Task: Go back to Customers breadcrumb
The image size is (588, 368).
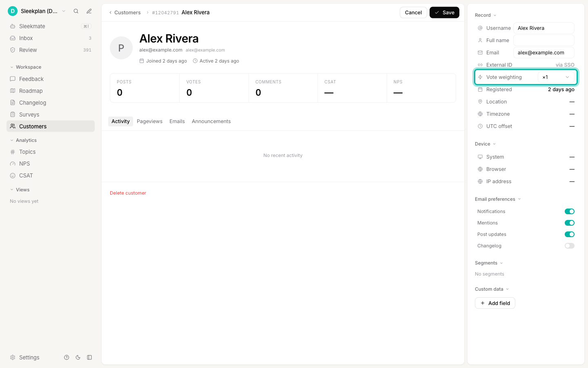Action: 125,13
